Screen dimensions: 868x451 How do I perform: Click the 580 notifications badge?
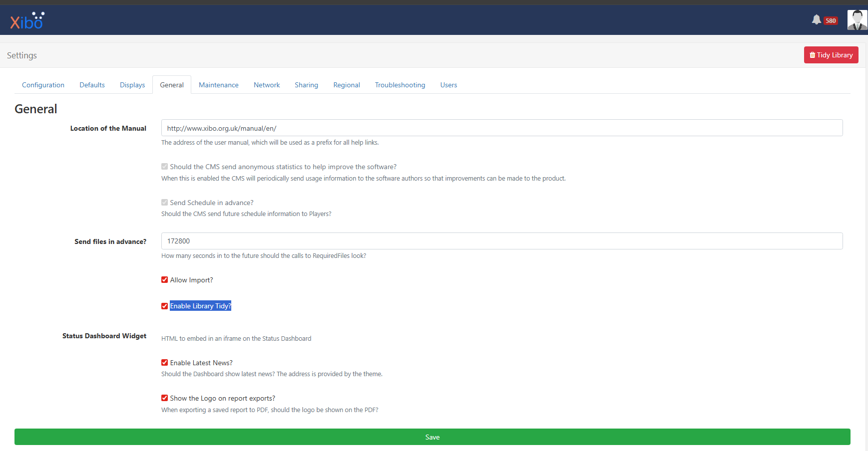[x=831, y=21]
